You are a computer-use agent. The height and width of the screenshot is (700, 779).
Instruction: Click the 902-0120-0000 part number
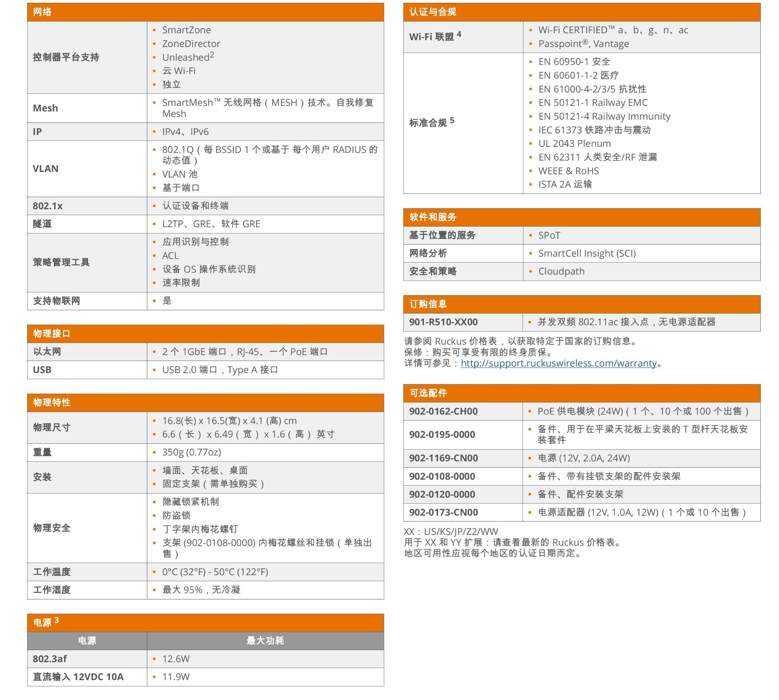[442, 494]
